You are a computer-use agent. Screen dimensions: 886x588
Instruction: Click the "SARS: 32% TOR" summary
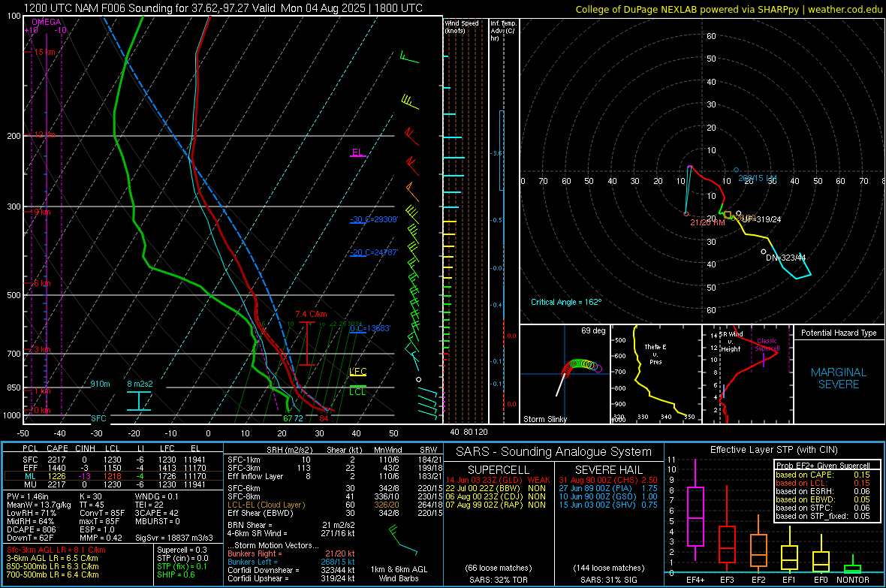point(498,580)
